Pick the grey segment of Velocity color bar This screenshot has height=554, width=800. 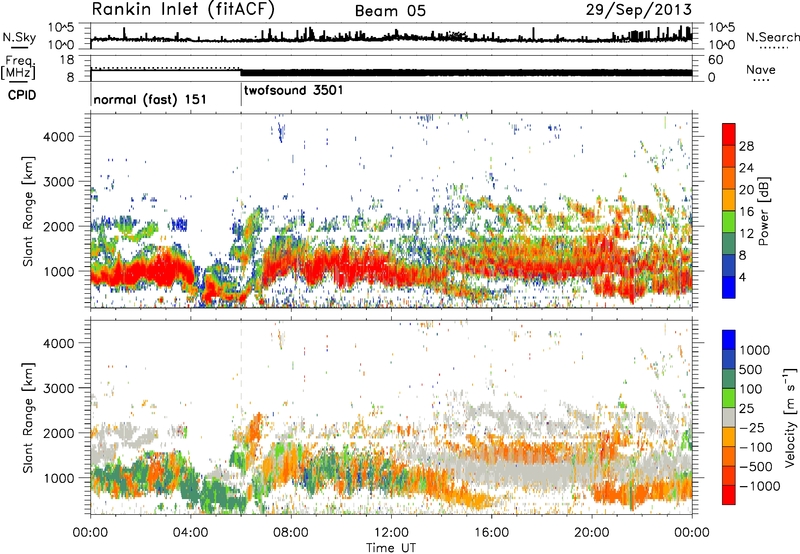tap(729, 417)
